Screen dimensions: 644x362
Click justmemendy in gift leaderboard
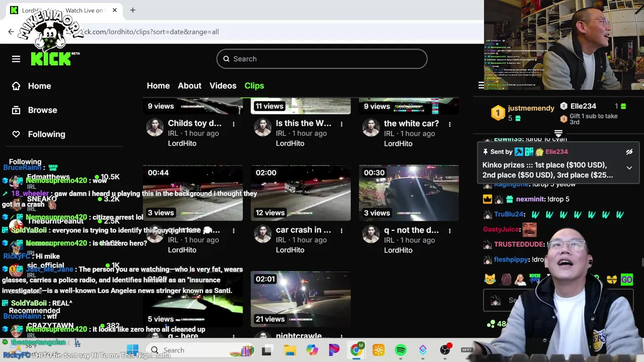[531, 108]
